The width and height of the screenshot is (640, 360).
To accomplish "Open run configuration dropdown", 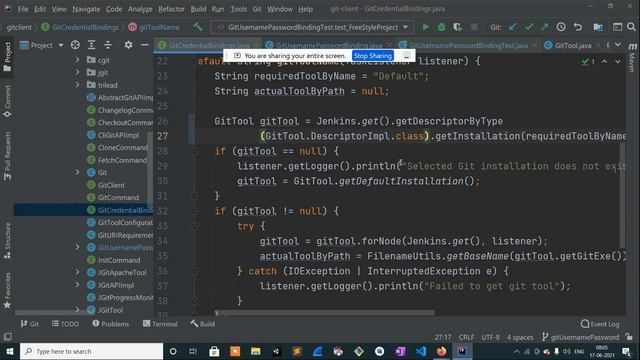I will [313, 27].
